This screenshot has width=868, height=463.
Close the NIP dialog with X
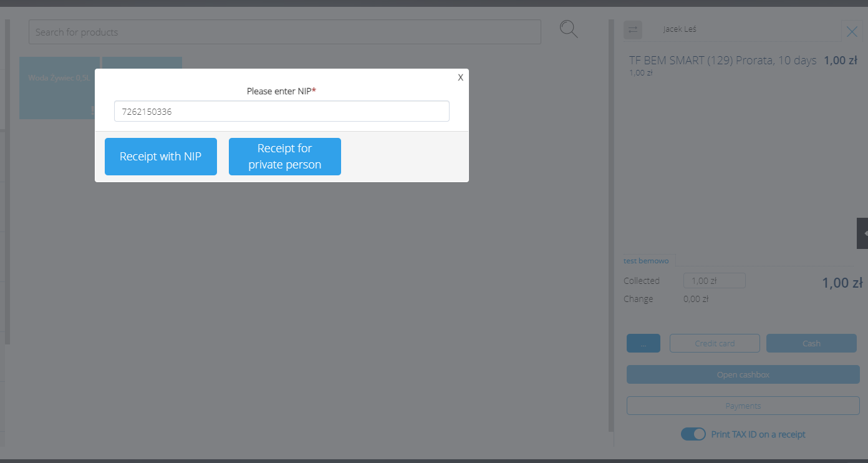[460, 77]
